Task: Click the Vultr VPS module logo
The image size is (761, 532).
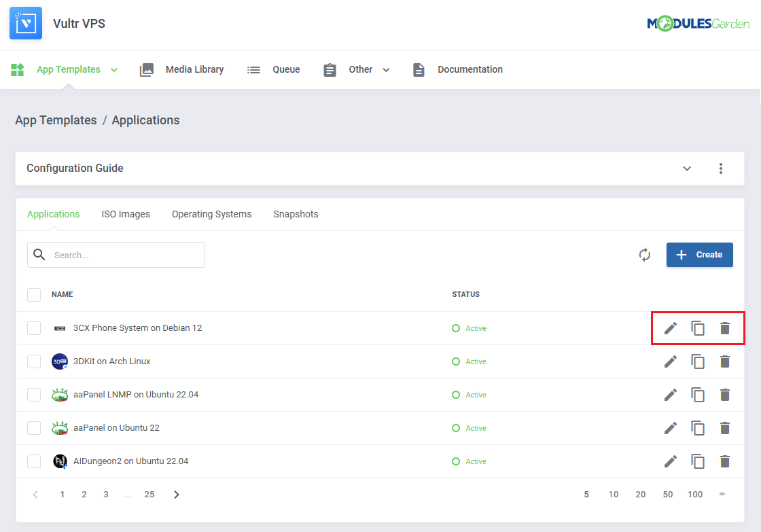Action: [x=26, y=23]
